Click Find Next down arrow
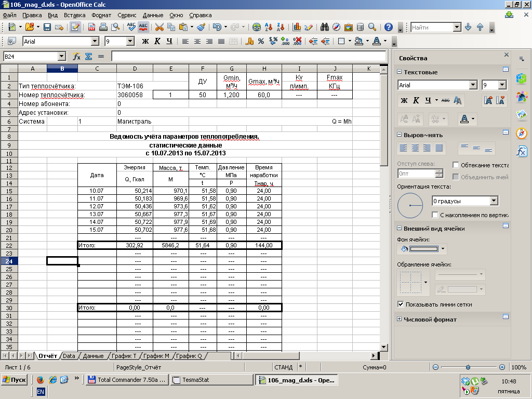This screenshot has height=399, width=532. (468, 27)
